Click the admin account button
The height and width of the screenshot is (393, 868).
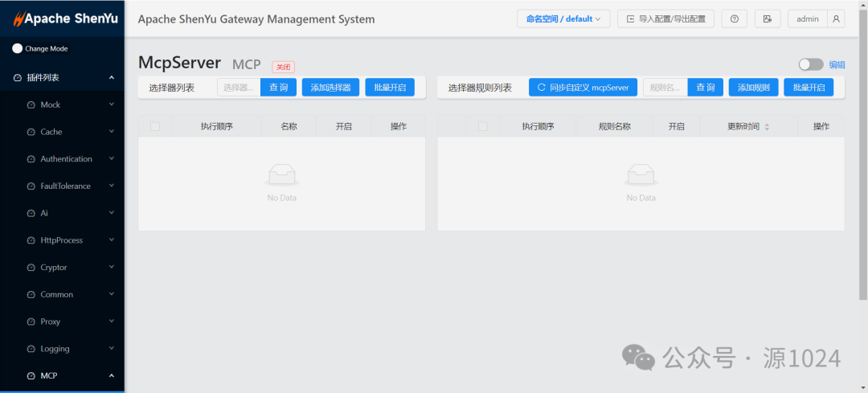pyautogui.click(x=808, y=18)
